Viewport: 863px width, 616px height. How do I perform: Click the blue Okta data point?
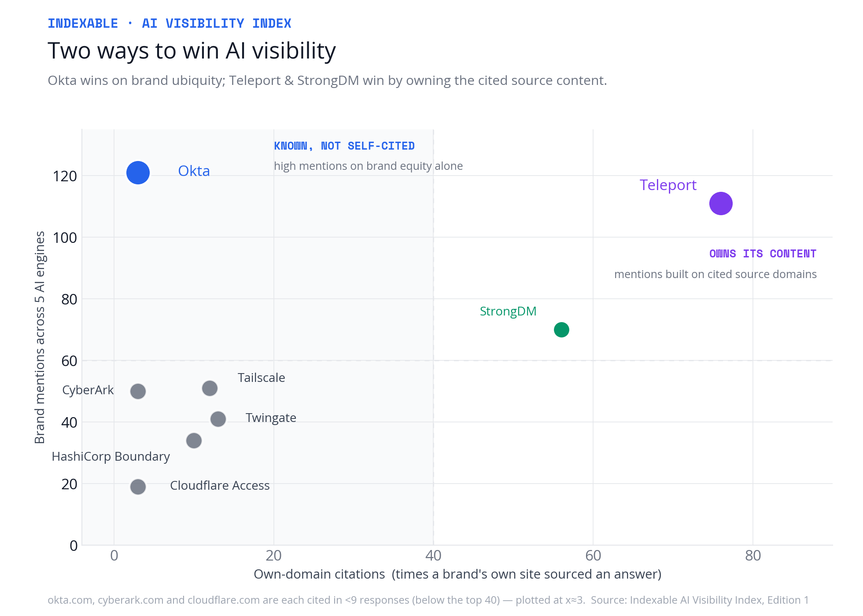click(x=138, y=172)
